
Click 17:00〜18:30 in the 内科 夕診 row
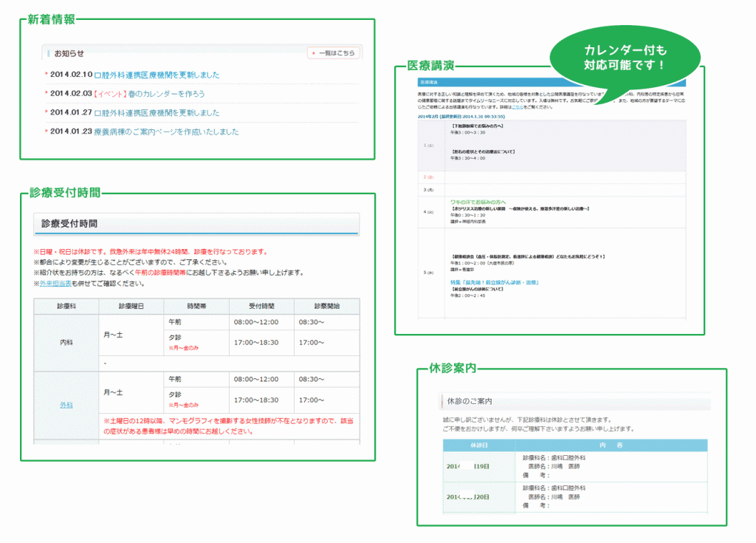[256, 342]
